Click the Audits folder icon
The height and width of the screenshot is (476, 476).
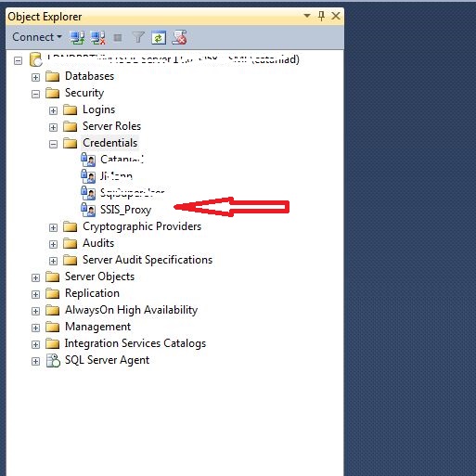coord(70,243)
